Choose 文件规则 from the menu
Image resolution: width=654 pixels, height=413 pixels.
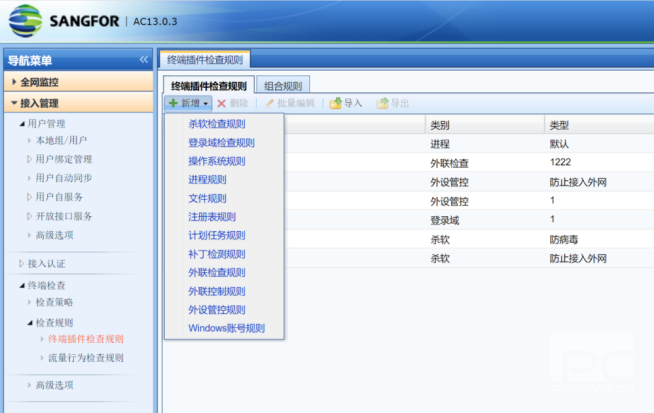pyautogui.click(x=207, y=198)
